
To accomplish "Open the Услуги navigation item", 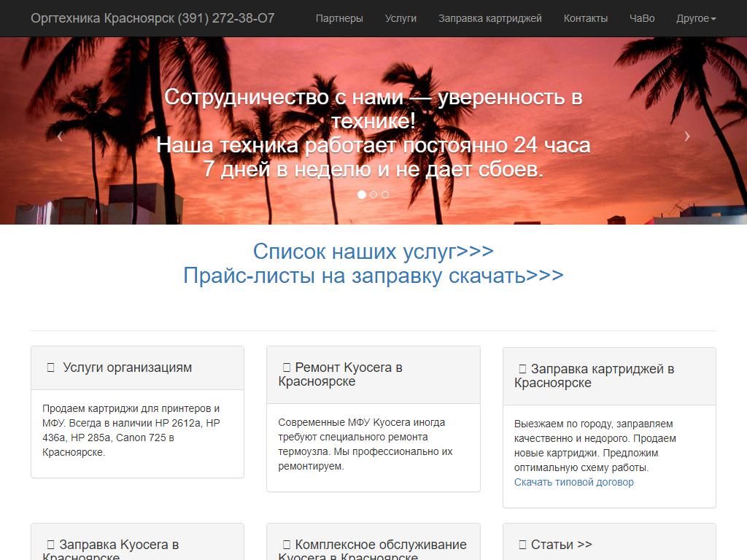I will tap(400, 18).
